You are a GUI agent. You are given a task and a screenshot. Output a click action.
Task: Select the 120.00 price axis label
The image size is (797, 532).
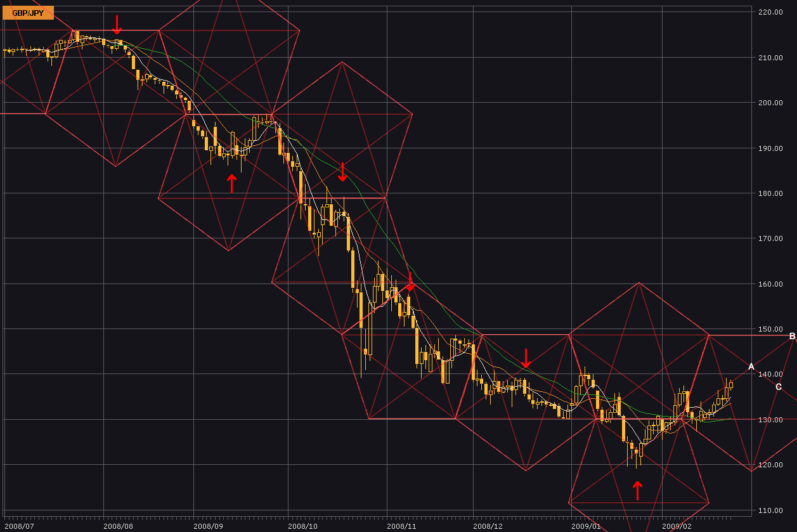tap(770, 465)
